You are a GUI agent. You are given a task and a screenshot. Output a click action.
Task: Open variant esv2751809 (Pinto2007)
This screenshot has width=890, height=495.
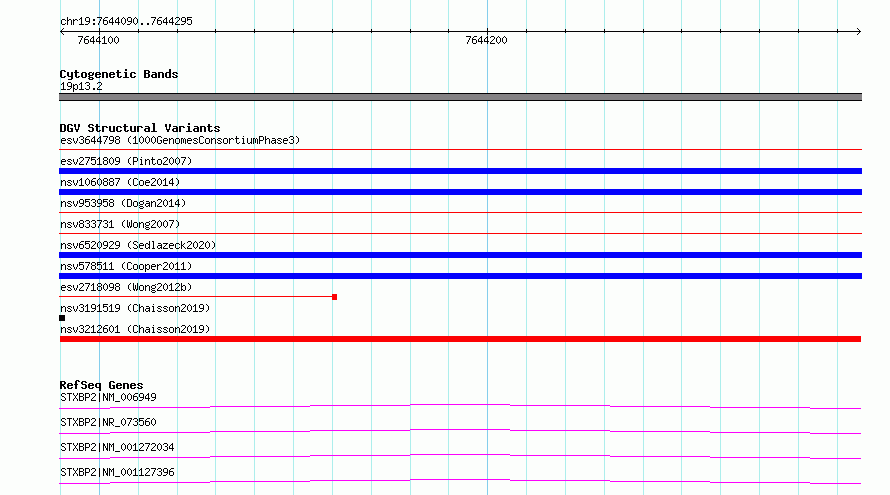(x=126, y=161)
